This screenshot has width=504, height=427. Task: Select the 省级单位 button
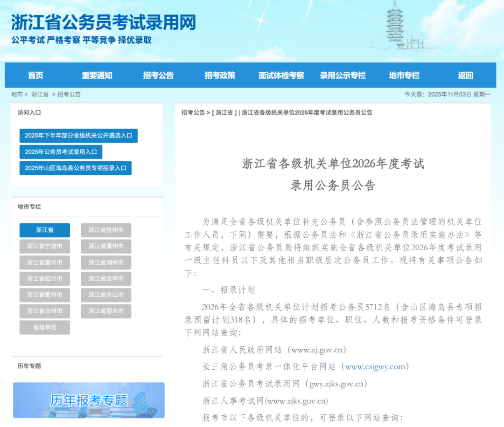[x=45, y=327]
